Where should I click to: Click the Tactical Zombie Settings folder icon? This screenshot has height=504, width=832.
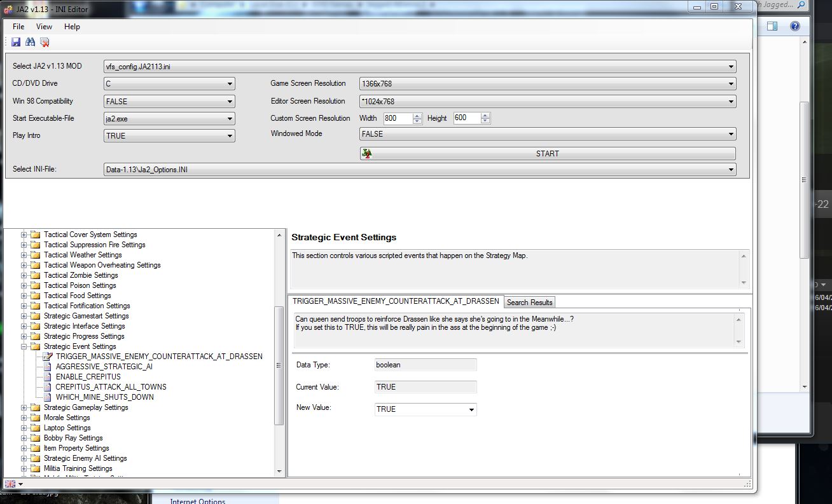[36, 275]
